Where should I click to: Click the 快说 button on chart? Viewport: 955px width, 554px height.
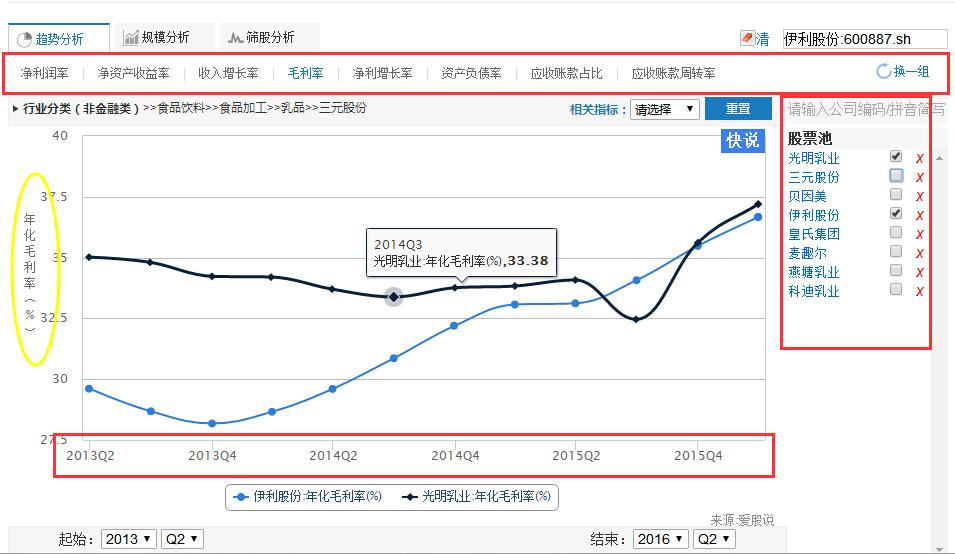(x=742, y=141)
